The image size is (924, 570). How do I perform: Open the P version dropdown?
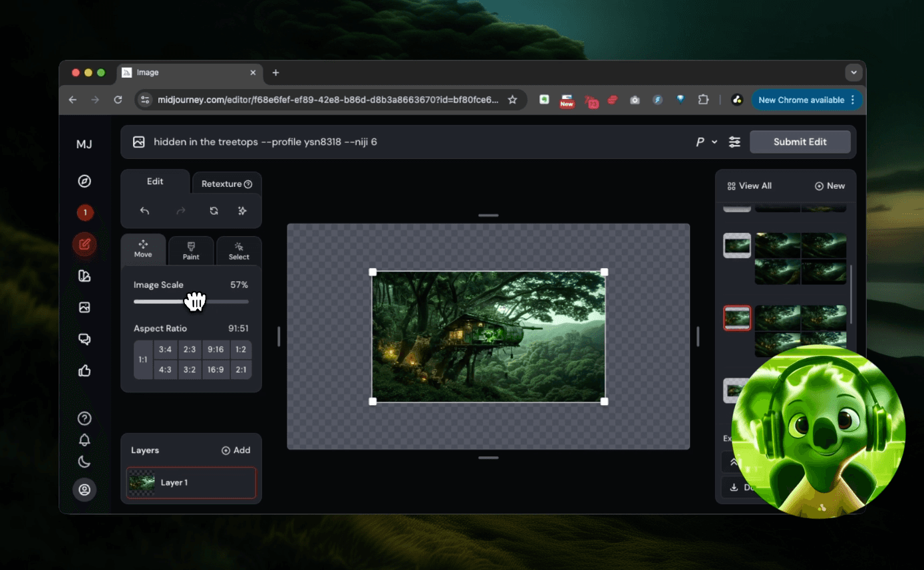click(706, 142)
